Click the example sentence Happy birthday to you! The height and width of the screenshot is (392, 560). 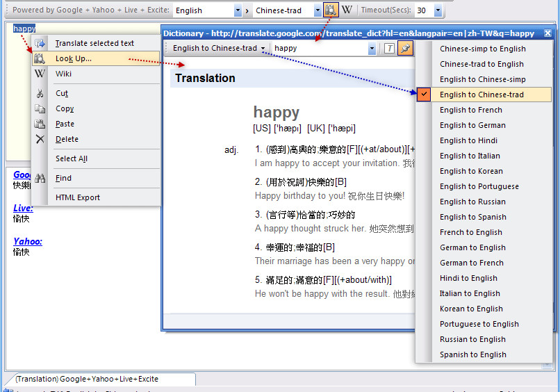click(300, 196)
